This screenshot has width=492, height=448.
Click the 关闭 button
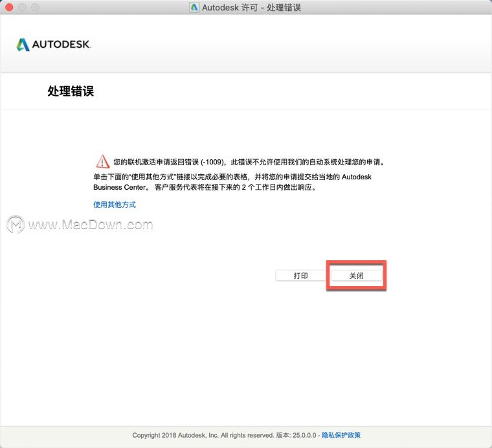tap(356, 276)
